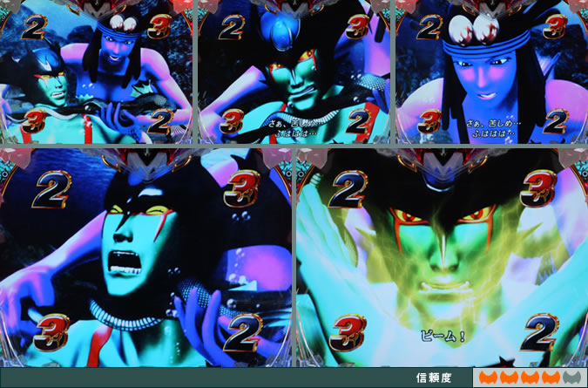Screen dimensions: 588x388
Task: Click the gray bat icon ending the 信頼度 gauge
Action: coord(572,378)
